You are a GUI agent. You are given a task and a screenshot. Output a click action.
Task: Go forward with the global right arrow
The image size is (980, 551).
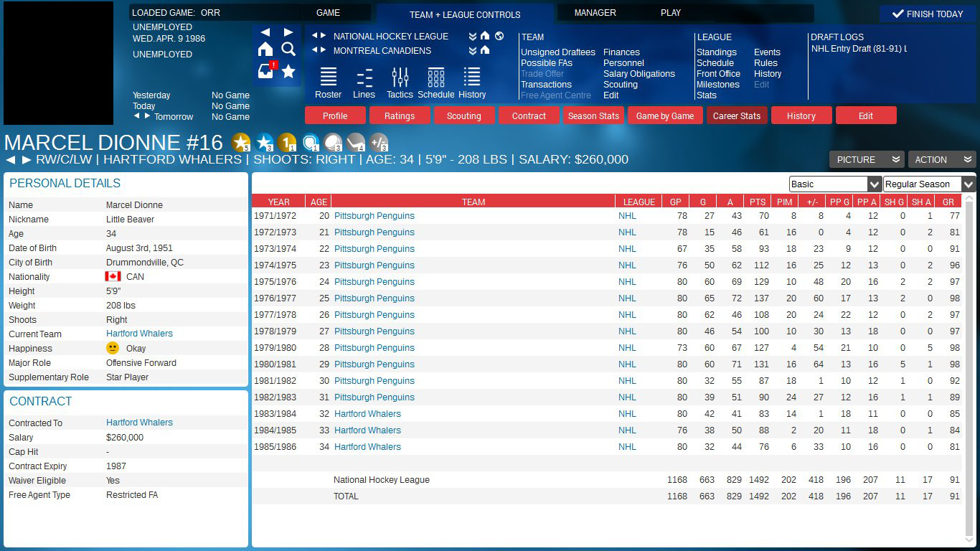pos(288,32)
